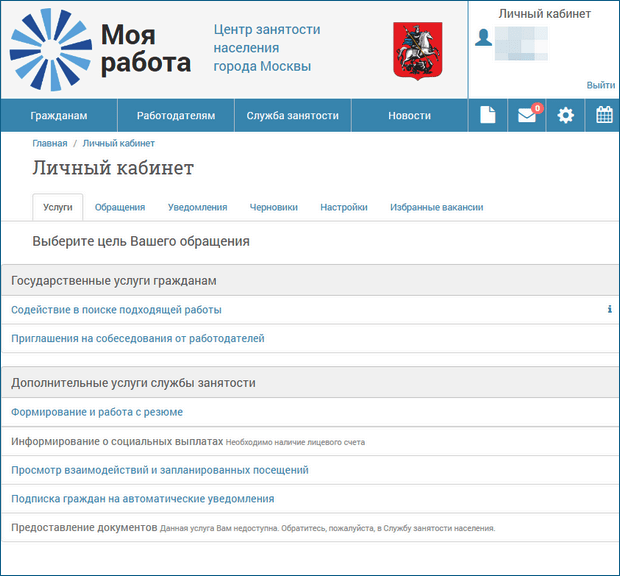The image size is (620, 576).
Task: Open the calendar icon in navbar
Action: tap(604, 115)
